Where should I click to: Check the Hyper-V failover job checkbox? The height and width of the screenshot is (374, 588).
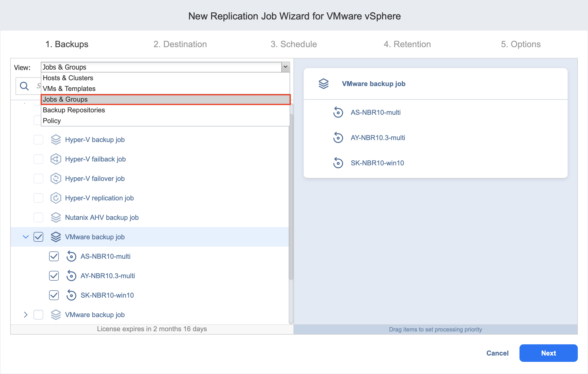coord(38,178)
